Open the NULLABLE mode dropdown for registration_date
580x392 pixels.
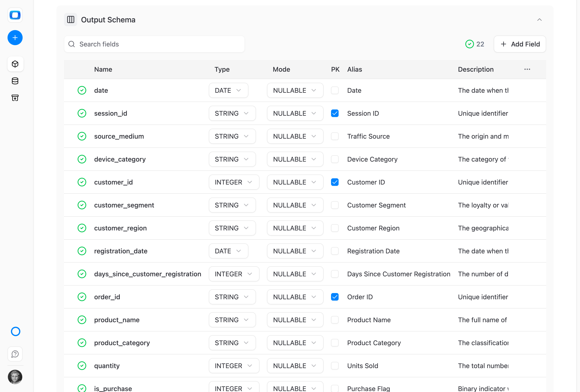[295, 251]
